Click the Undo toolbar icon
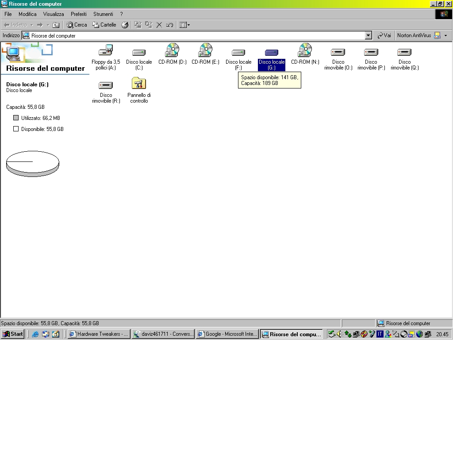This screenshot has width=453, height=476. click(170, 25)
